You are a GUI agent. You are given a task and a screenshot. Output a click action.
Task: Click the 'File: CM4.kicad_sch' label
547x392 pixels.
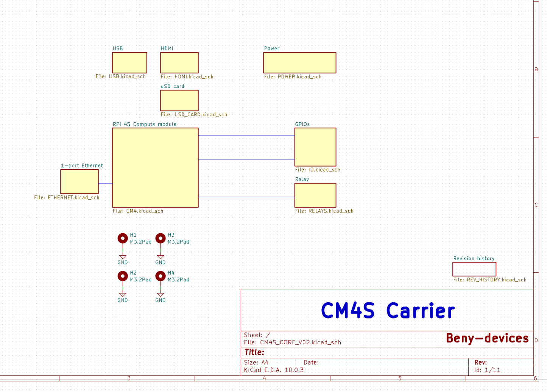coord(138,211)
